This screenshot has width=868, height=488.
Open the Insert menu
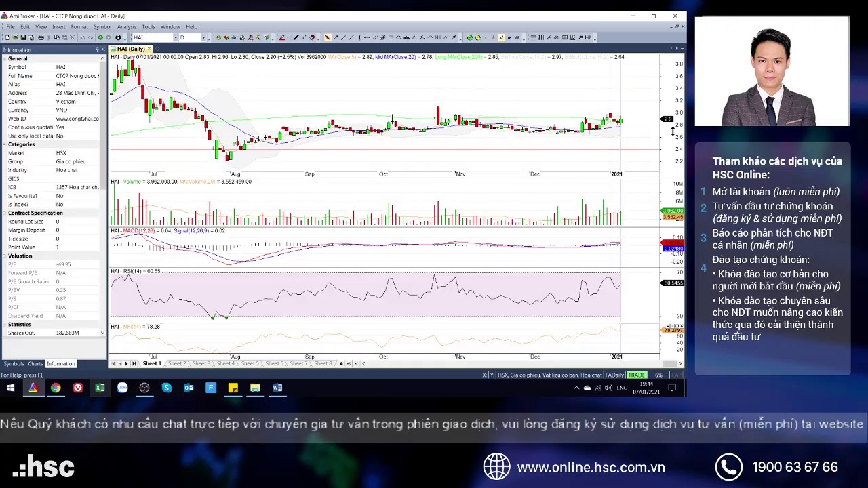(59, 27)
